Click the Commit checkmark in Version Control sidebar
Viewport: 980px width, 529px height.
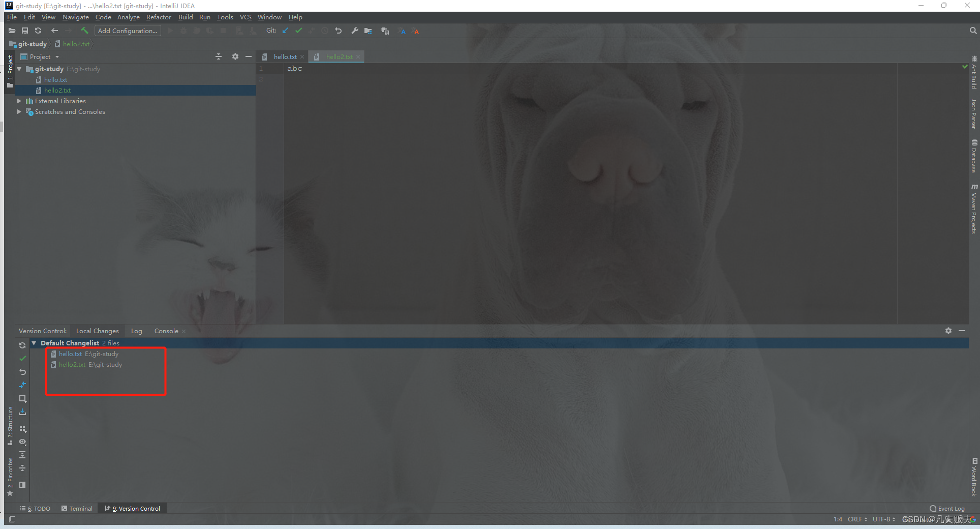(x=22, y=359)
